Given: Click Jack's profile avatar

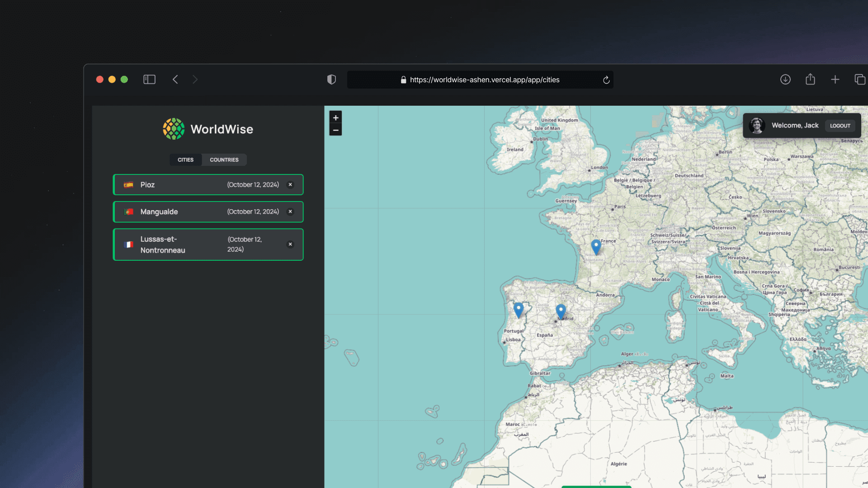Looking at the screenshot, I should point(757,126).
